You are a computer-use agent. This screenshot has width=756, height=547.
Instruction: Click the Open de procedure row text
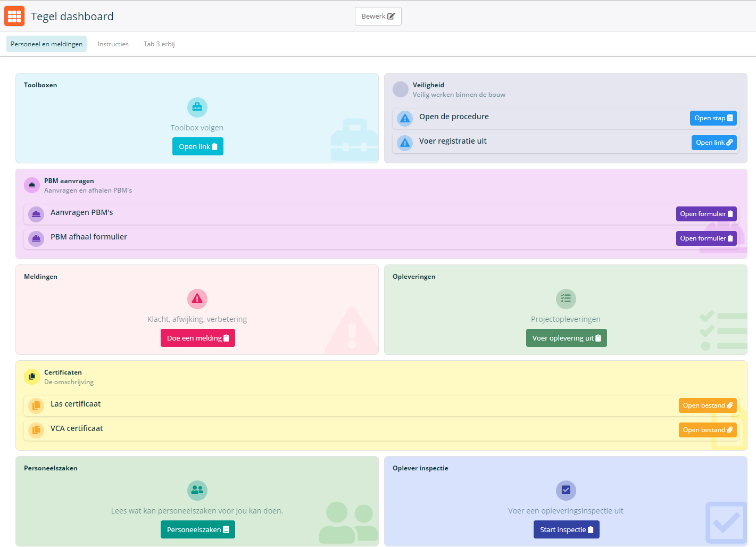click(454, 117)
